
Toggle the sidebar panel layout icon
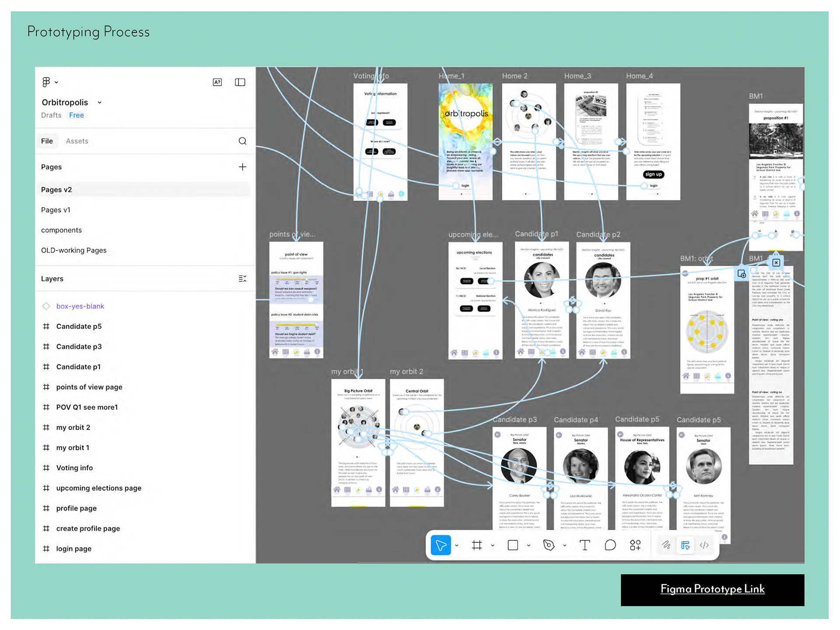[240, 82]
